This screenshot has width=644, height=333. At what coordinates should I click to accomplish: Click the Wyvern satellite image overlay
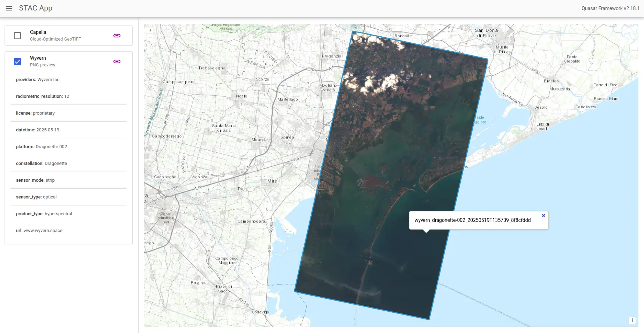391,175
